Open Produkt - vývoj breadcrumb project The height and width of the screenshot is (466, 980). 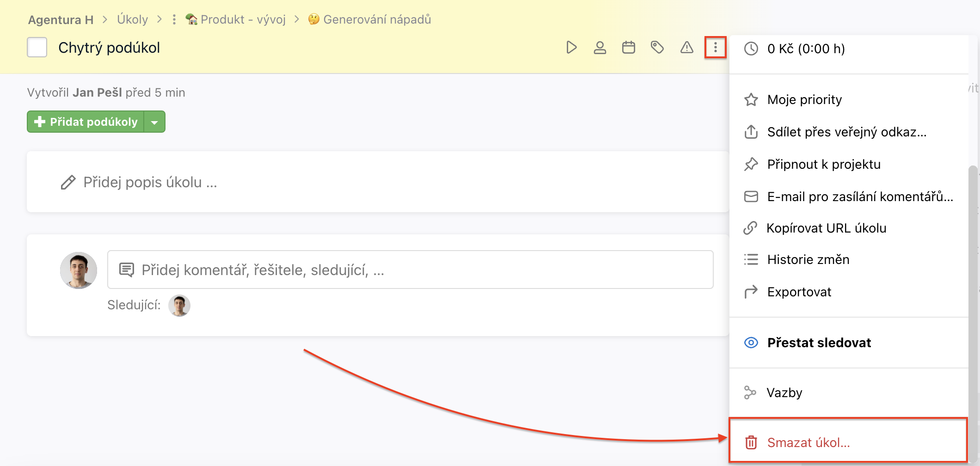236,19
